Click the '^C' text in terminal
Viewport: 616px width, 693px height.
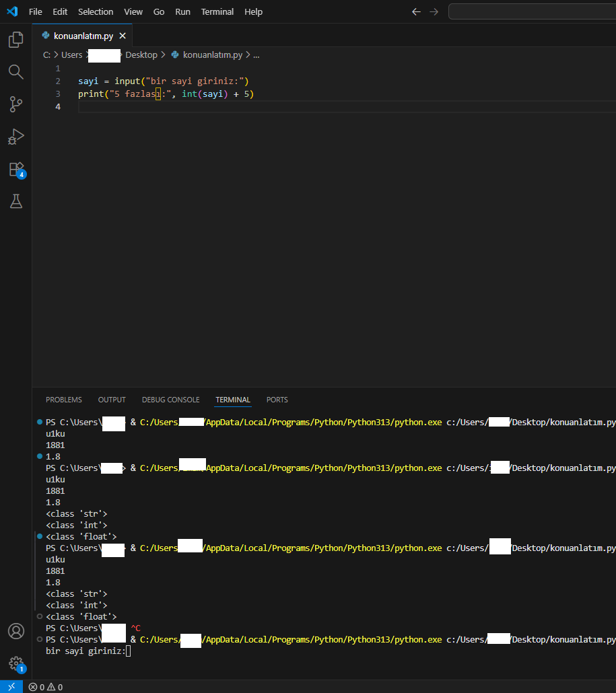(x=135, y=628)
